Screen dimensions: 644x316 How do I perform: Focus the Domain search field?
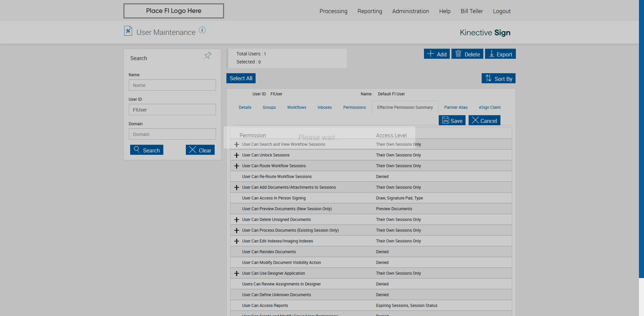172,134
